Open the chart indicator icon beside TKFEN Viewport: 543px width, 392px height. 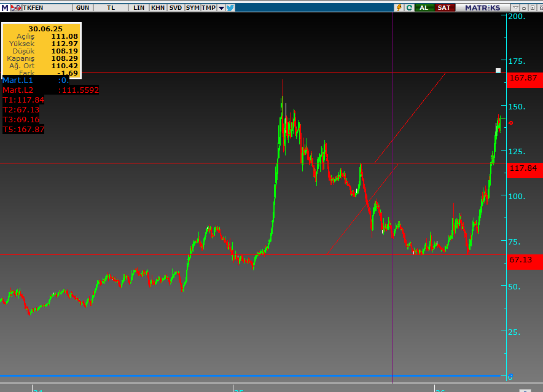point(16,7)
